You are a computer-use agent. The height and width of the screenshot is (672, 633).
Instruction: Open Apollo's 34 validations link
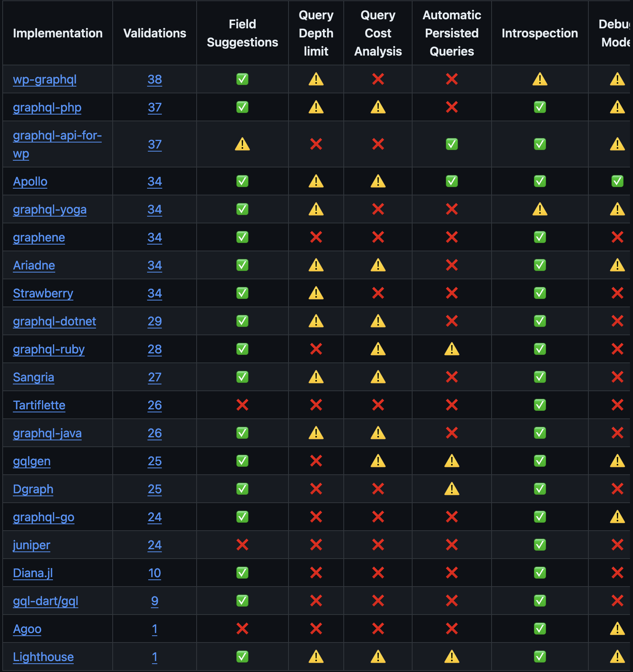point(155,182)
